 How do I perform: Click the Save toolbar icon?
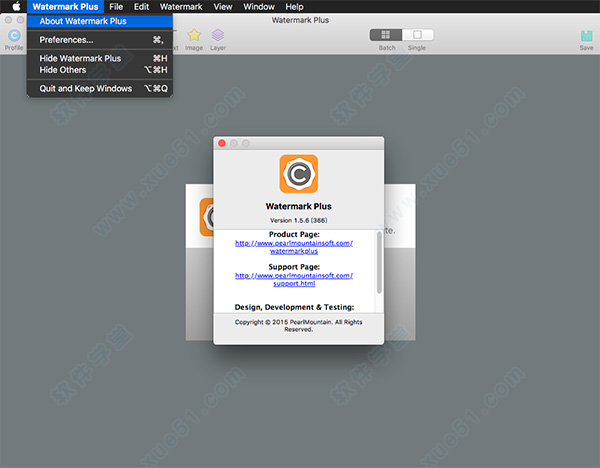[586, 36]
